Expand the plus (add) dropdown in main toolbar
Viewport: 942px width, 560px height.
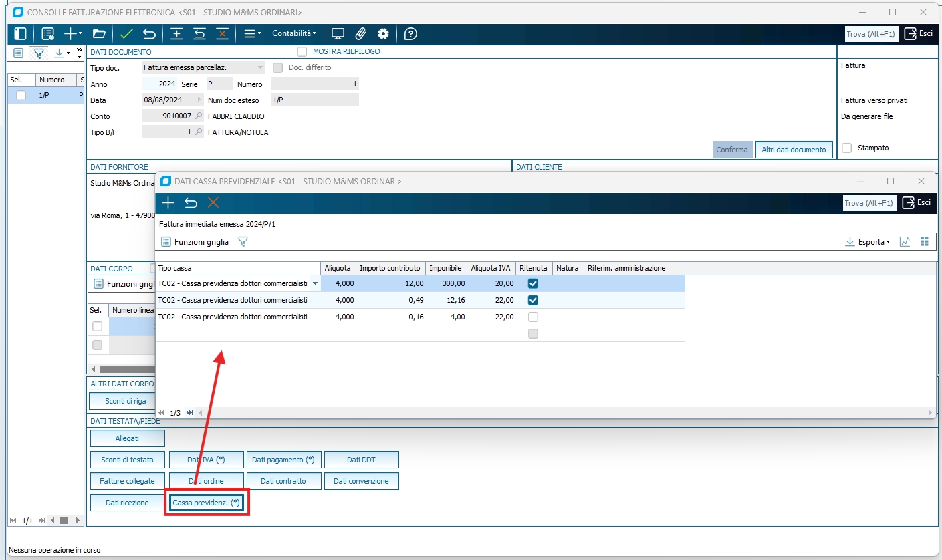pyautogui.click(x=73, y=34)
